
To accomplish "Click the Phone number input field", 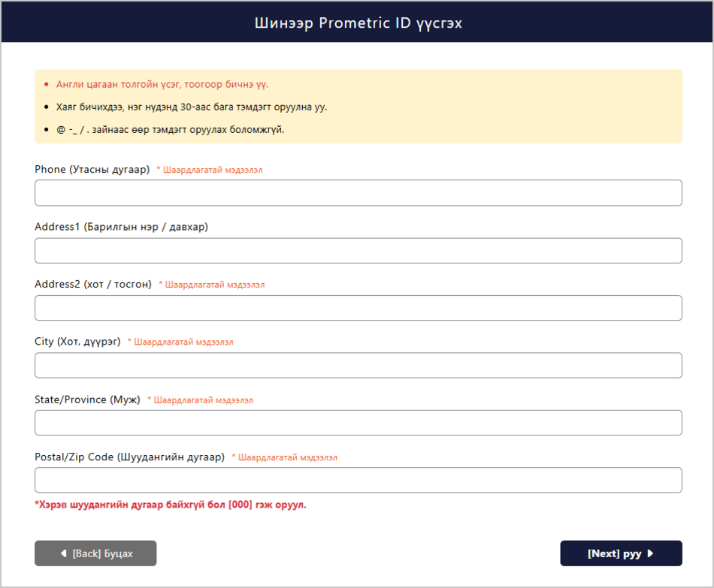I will coord(358,192).
